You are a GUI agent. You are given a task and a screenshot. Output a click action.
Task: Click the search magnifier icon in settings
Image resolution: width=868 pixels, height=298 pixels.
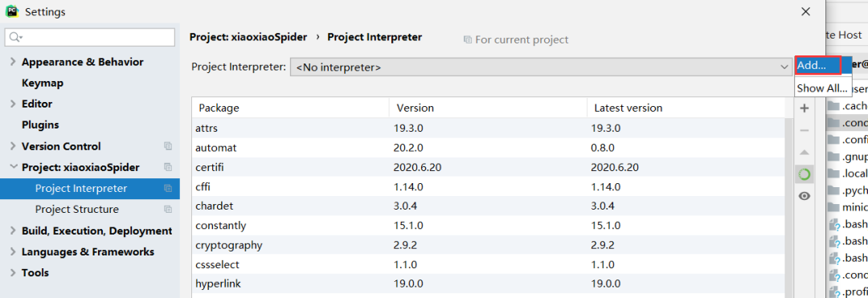coord(14,38)
